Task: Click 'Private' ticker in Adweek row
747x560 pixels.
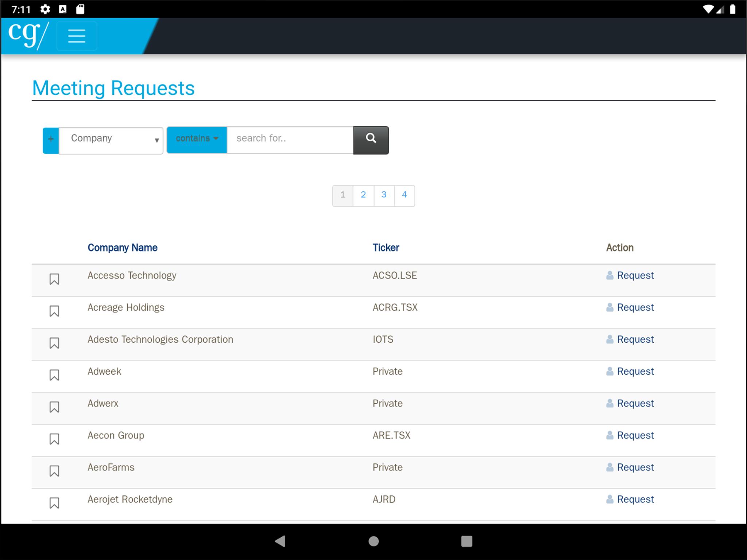Action: pos(388,372)
